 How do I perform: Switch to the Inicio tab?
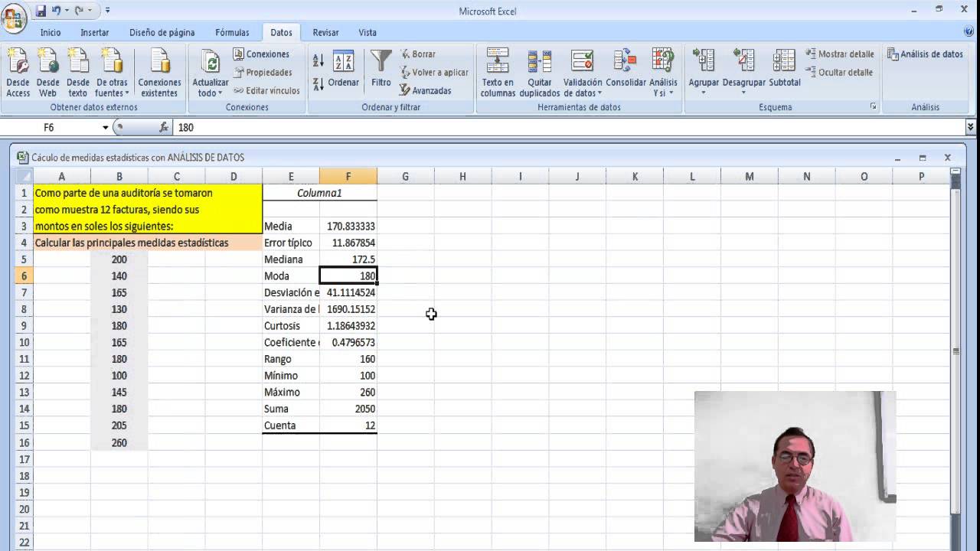tap(51, 32)
